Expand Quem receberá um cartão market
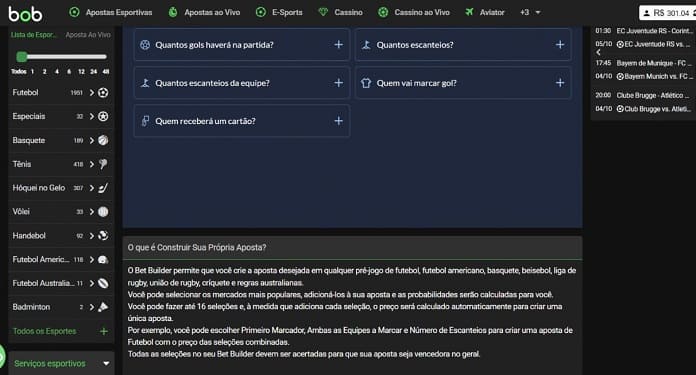The height and width of the screenshot is (375, 696). pos(241,121)
